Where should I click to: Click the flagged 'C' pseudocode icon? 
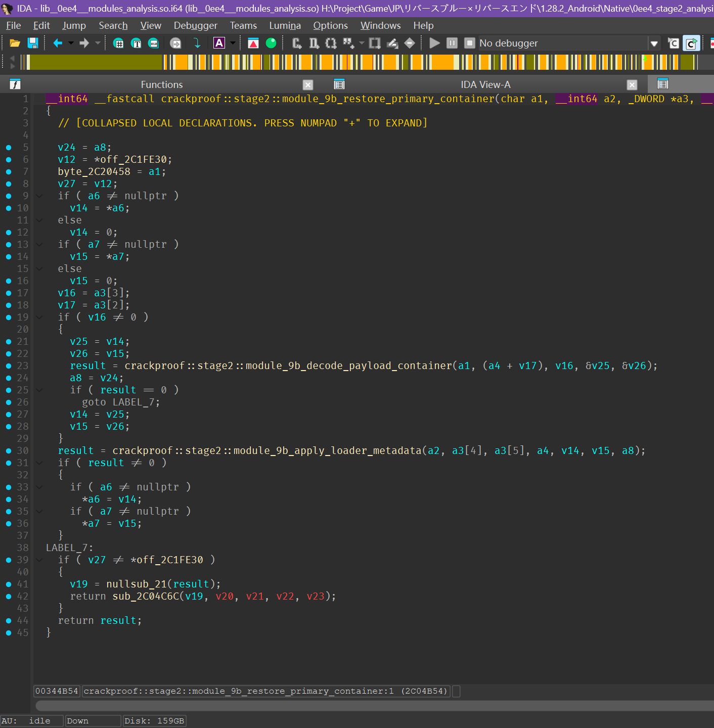pyautogui.click(x=673, y=43)
